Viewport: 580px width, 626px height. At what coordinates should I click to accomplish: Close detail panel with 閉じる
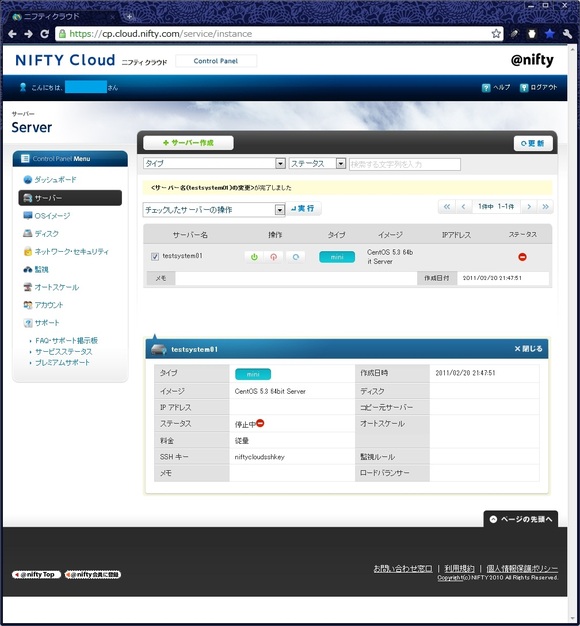pos(528,349)
